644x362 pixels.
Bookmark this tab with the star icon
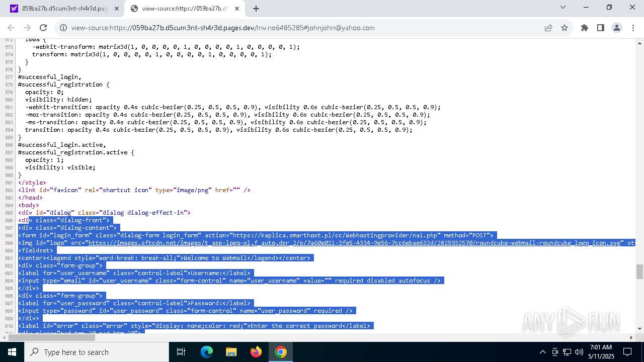(565, 28)
